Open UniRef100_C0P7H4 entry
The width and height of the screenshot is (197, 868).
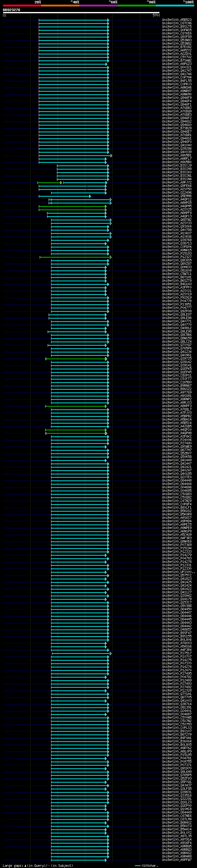[x=177, y=78]
